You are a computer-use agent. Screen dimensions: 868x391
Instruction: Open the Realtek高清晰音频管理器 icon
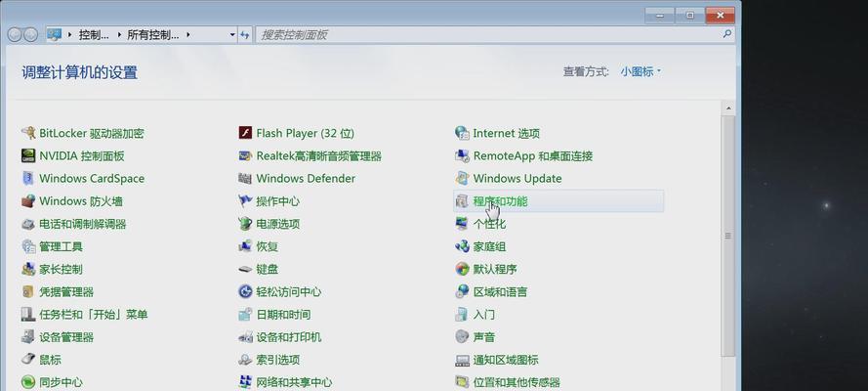(245, 155)
